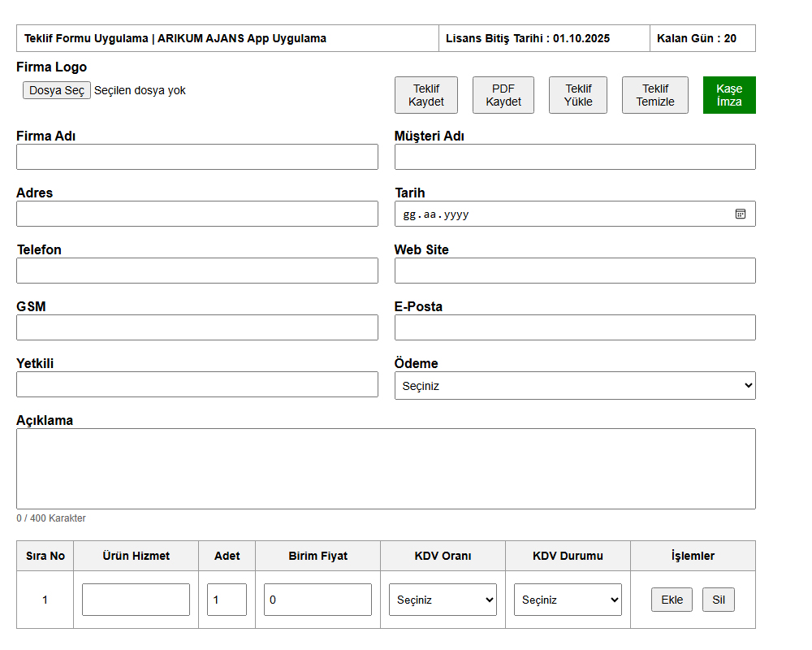Image resolution: width=812 pixels, height=650 pixels.
Task: Focus the E-Posta input box
Action: click(x=575, y=327)
